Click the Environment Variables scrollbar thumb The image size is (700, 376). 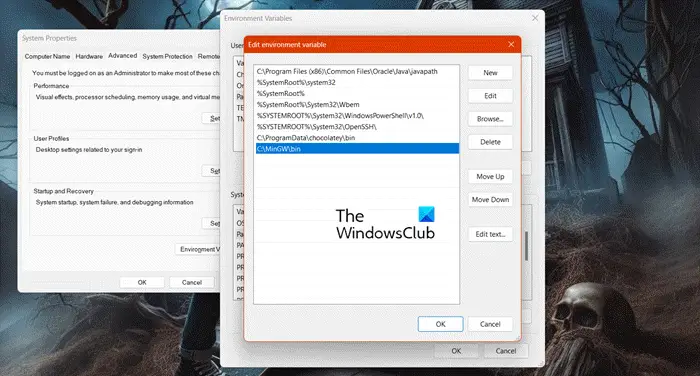coord(527,246)
